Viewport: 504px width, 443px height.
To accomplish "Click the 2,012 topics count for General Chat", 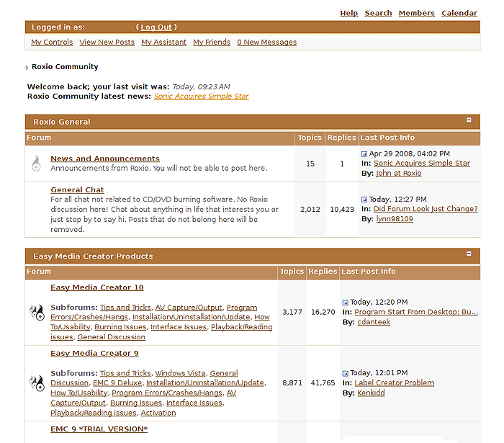I will [x=310, y=210].
